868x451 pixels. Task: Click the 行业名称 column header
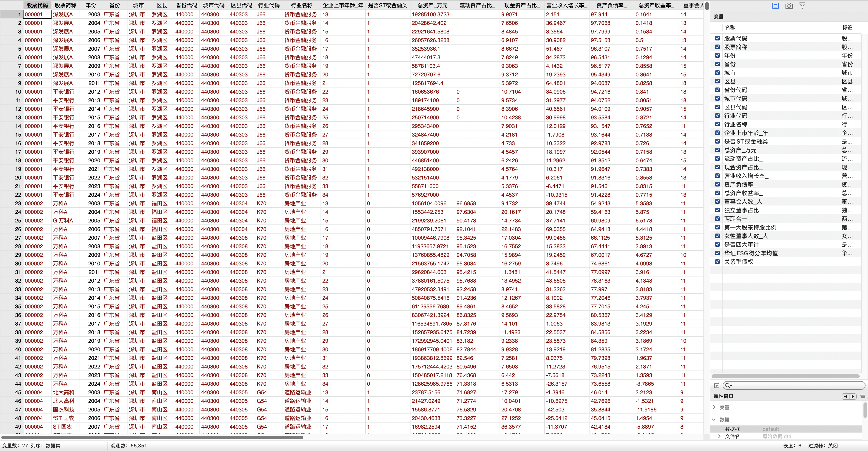[x=302, y=5]
